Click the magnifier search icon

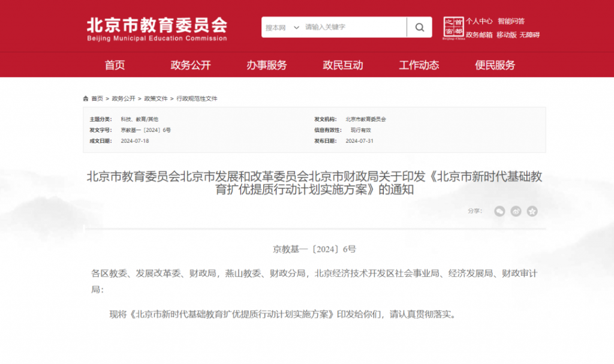[419, 27]
